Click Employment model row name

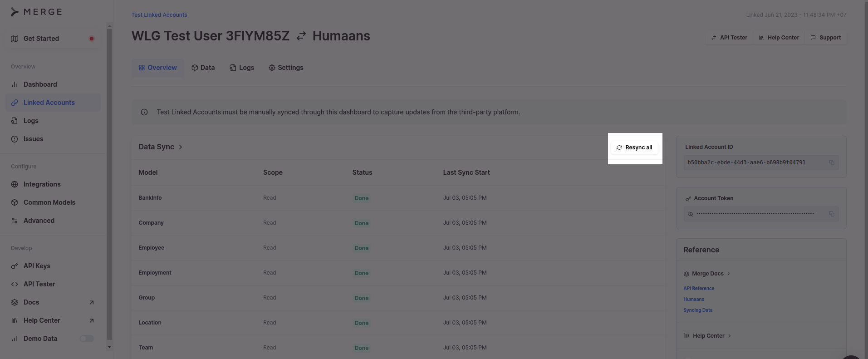[x=155, y=273]
